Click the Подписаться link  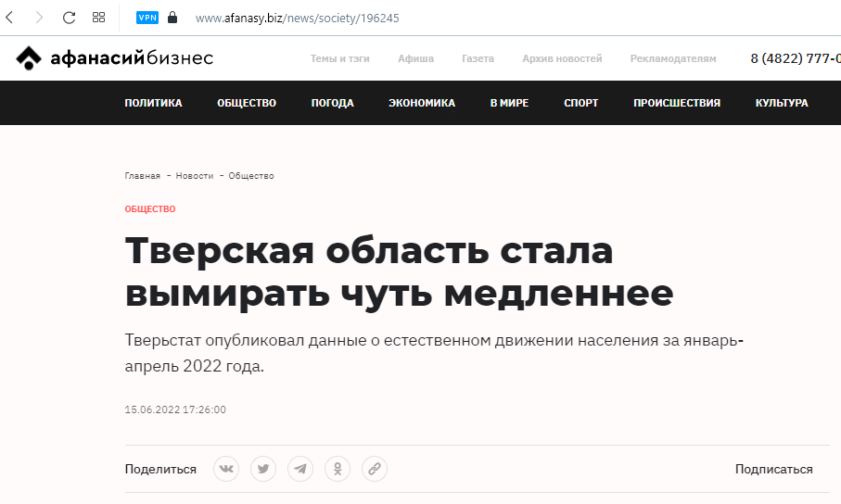tap(773, 470)
